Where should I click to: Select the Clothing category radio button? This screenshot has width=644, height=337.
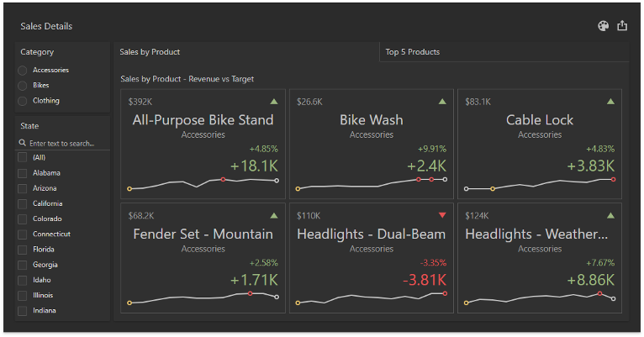23,101
